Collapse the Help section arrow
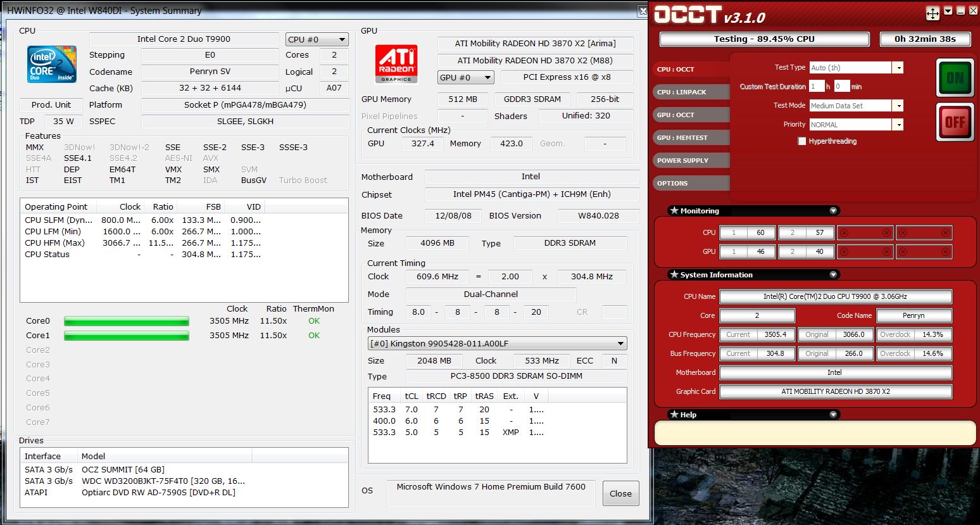Viewport: 980px width, 525px height. click(x=833, y=414)
